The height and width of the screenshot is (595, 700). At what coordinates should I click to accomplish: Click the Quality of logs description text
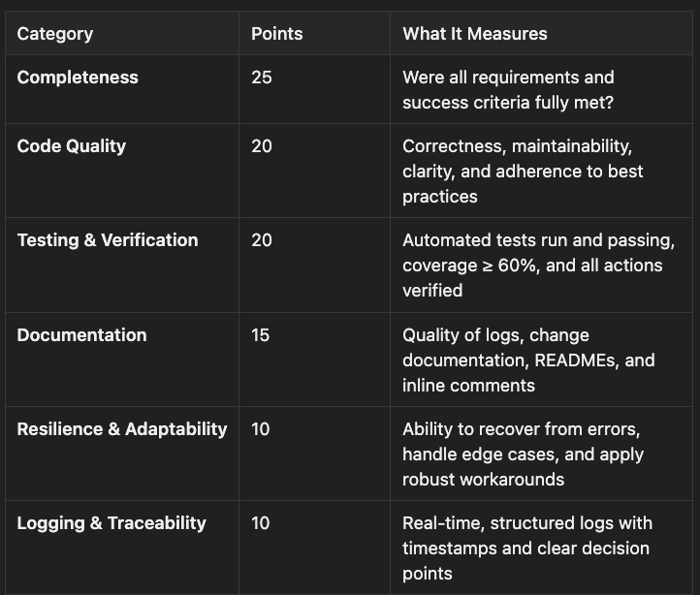528,360
